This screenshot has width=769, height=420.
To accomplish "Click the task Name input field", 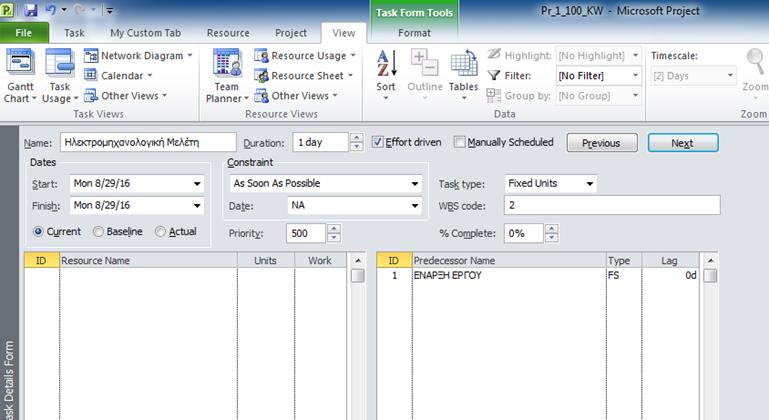I will pyautogui.click(x=148, y=142).
